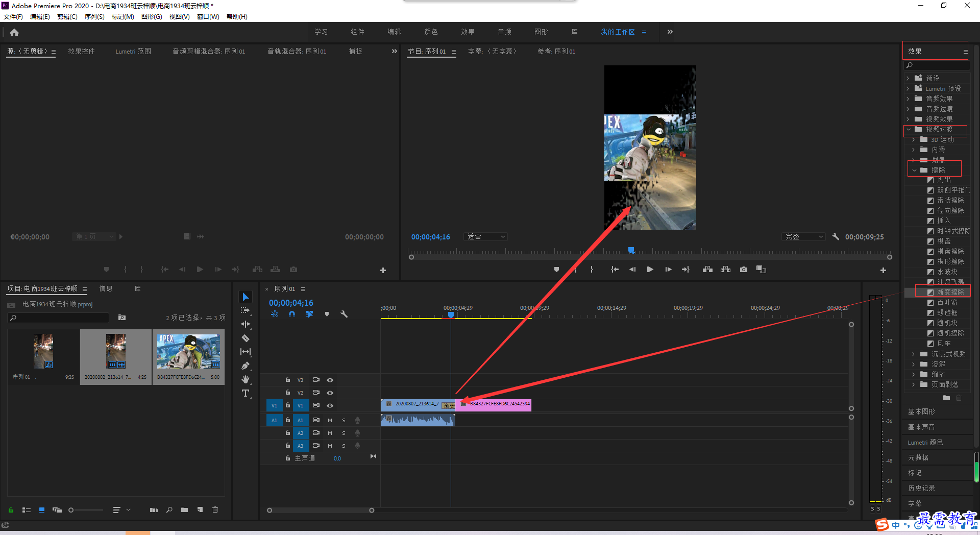Viewport: 980px width, 535px height.
Task: Select the 百叶窗 transition
Action: pos(947,302)
